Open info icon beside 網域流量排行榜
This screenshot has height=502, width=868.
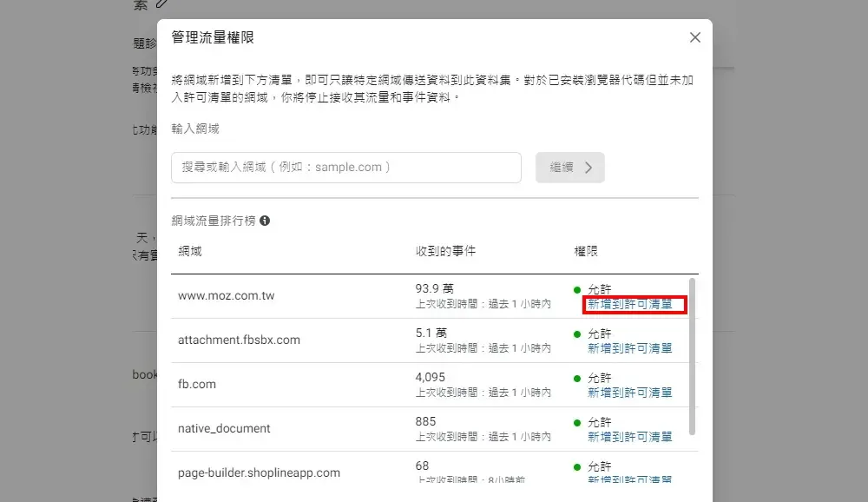[x=265, y=221]
